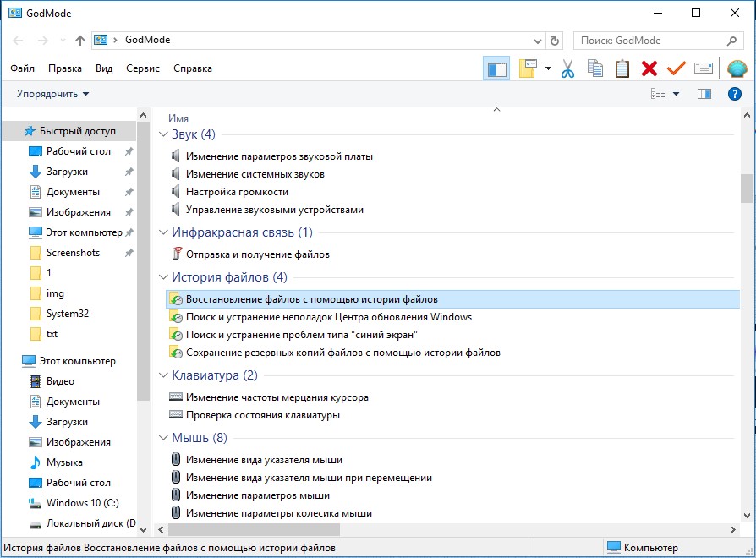Click the shell icon in the toolbar
This screenshot has height=558, width=756.
pos(737,68)
